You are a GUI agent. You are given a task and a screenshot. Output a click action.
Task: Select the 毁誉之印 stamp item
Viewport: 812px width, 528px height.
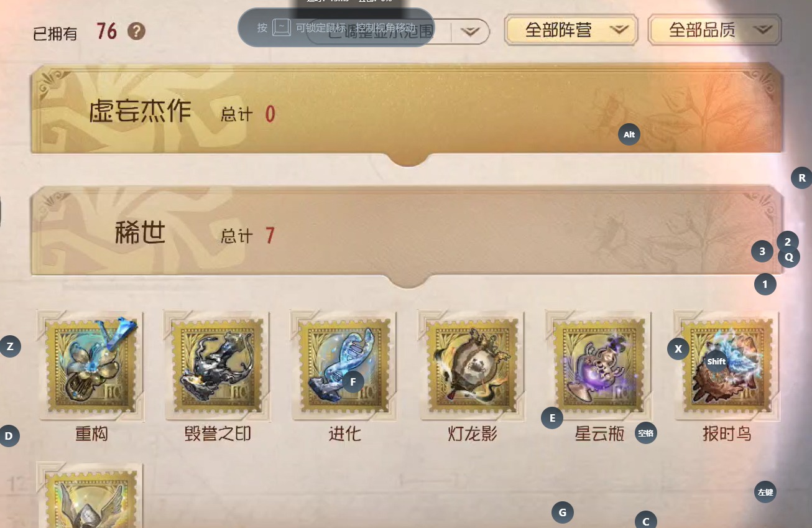[x=218, y=367]
